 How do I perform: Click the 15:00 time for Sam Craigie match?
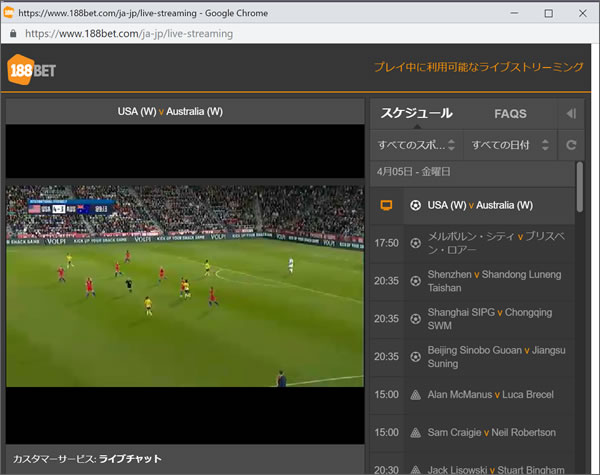pyautogui.click(x=386, y=433)
